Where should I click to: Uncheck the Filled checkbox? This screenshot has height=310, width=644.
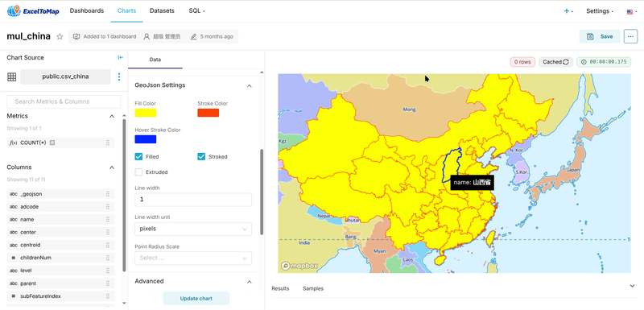(x=138, y=156)
